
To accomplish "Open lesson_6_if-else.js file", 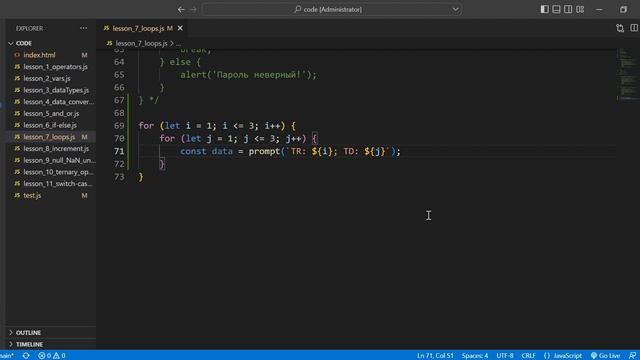I will [50, 125].
